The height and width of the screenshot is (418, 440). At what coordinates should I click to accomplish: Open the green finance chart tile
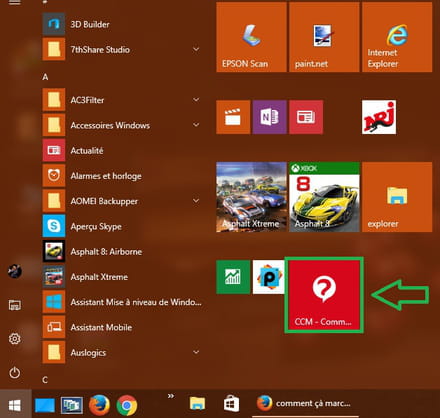click(233, 277)
